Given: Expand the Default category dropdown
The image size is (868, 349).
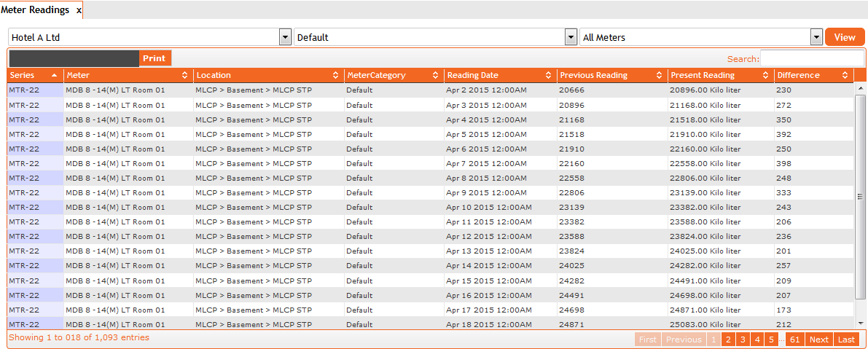Looking at the screenshot, I should tap(571, 37).
